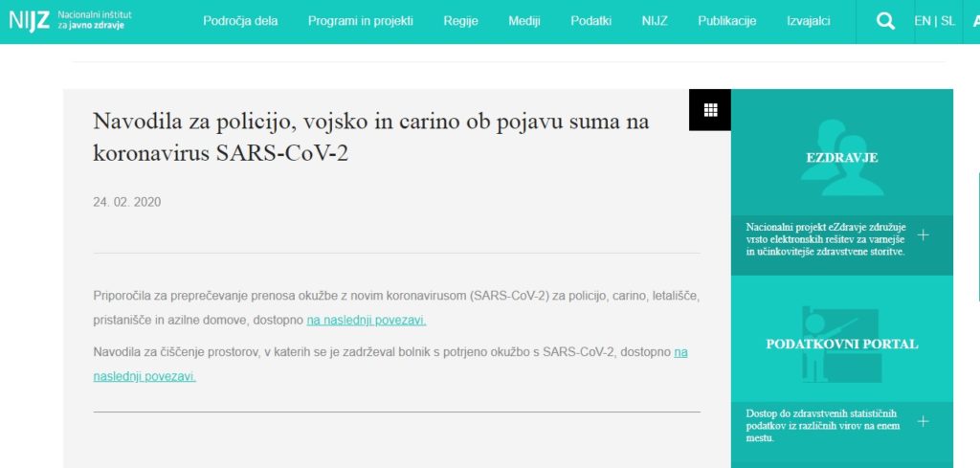The height and width of the screenshot is (468, 980).
Task: Open search with the magnifying glass icon
Action: (x=885, y=21)
